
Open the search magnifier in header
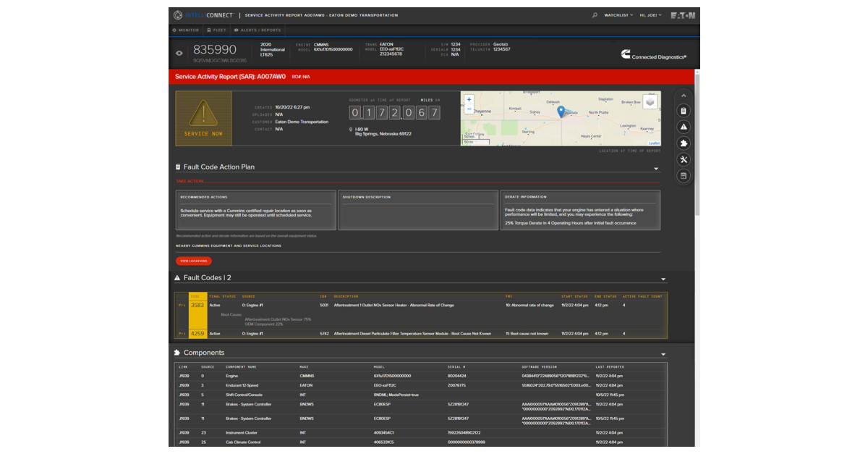tap(595, 14)
